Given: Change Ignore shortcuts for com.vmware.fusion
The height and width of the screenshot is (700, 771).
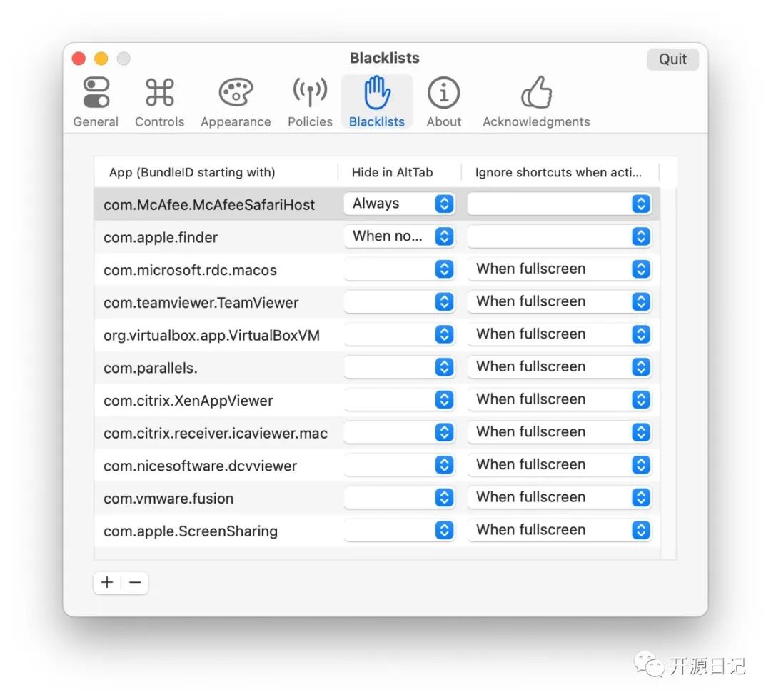Looking at the screenshot, I should click(x=560, y=497).
